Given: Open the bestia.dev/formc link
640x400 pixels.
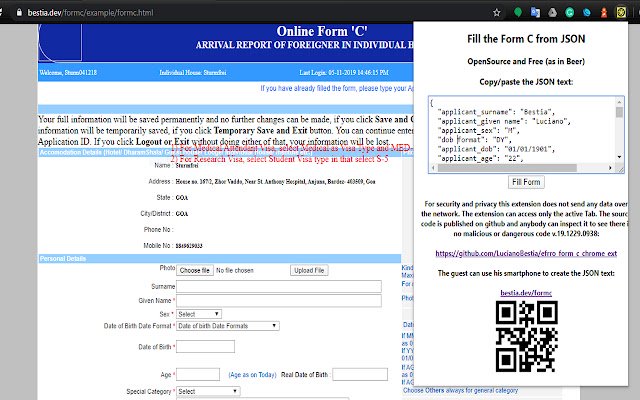Looking at the screenshot, I should pyautogui.click(x=526, y=293).
